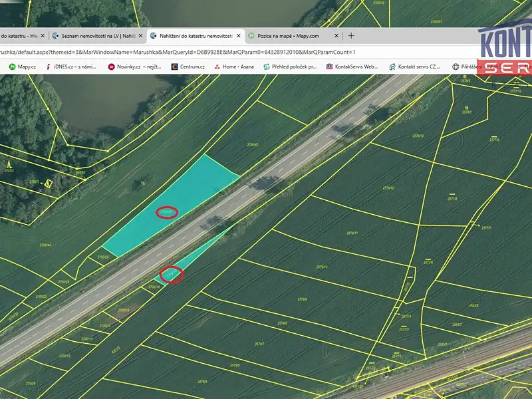Open the Home - Asana bookmark
The height and width of the screenshot is (399, 532).
tap(234, 67)
